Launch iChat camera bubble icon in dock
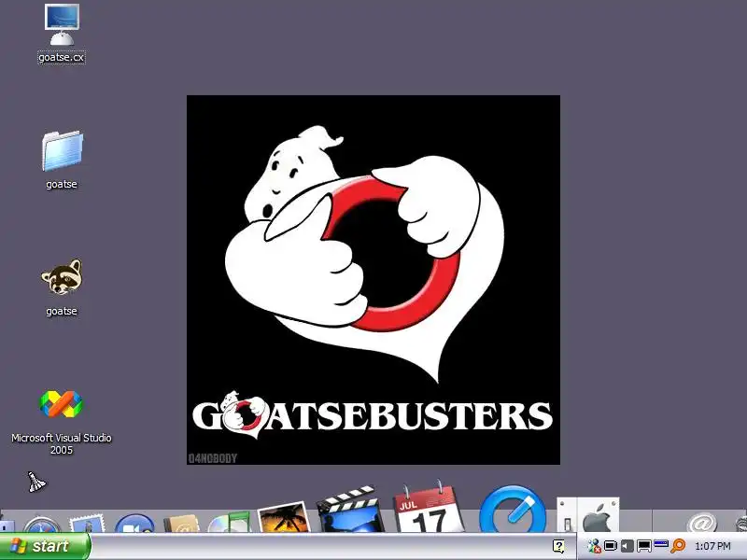Viewport: 747px width, 560px height. (x=134, y=523)
